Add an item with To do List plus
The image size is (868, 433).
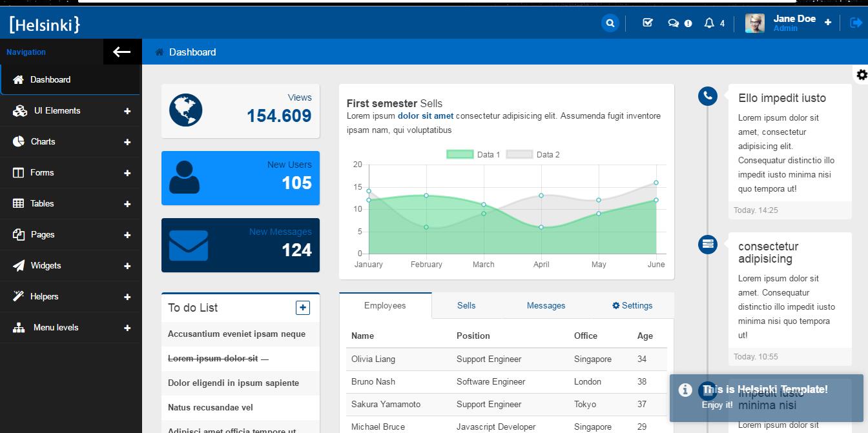(x=303, y=308)
